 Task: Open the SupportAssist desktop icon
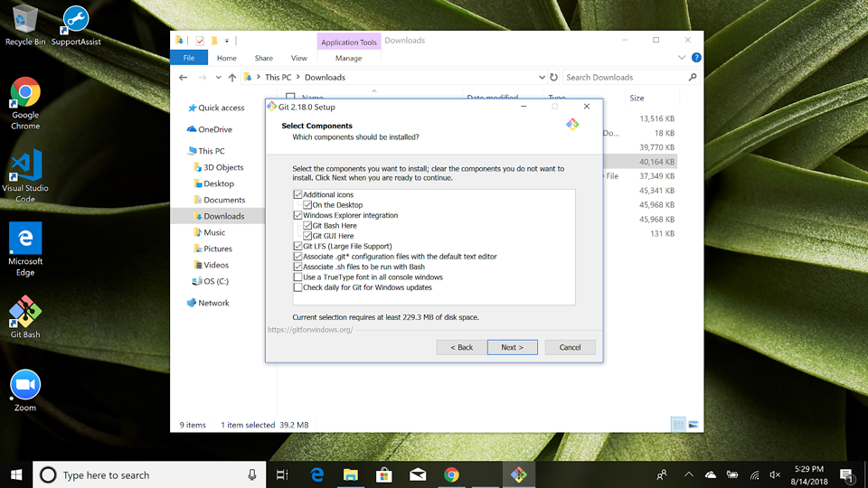click(76, 25)
